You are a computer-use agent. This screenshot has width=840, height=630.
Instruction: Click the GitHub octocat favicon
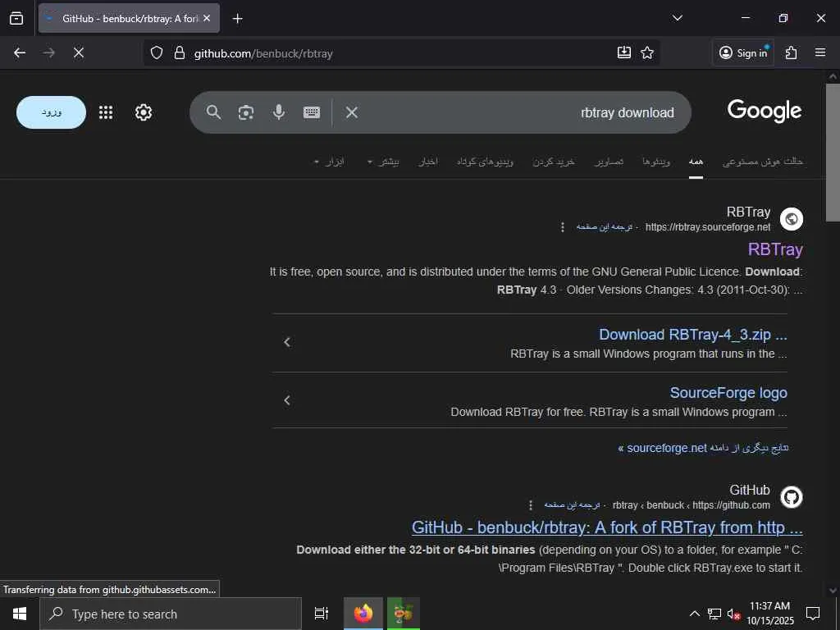click(x=792, y=497)
